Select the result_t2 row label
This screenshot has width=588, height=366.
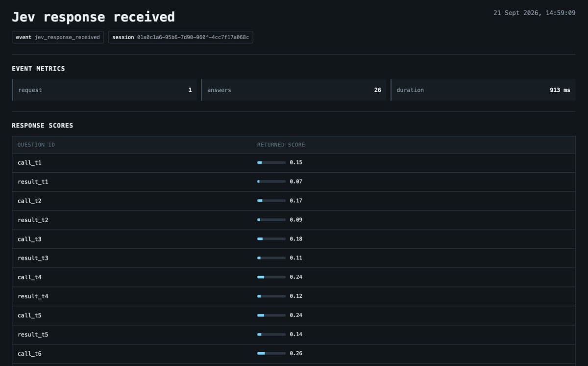point(33,220)
